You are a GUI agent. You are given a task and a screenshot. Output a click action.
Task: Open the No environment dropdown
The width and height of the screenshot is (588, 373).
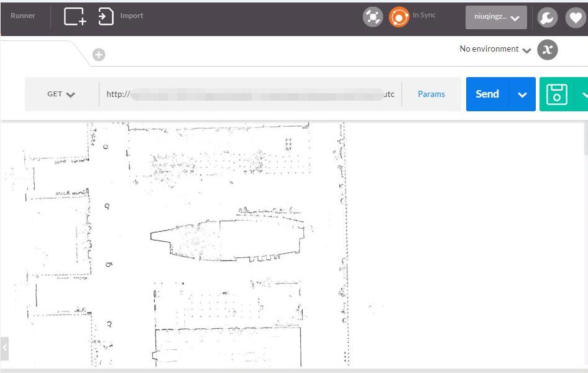pyautogui.click(x=495, y=49)
